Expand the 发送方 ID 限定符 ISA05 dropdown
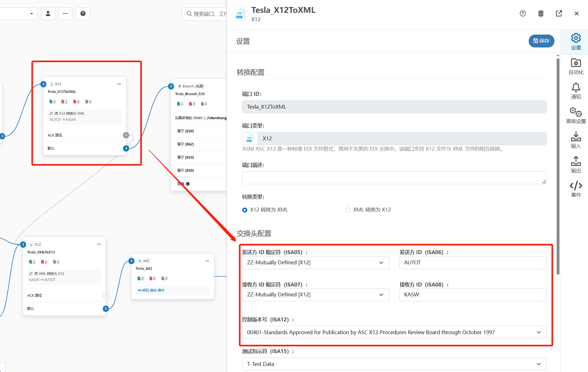This screenshot has width=588, height=372. pyautogui.click(x=315, y=263)
